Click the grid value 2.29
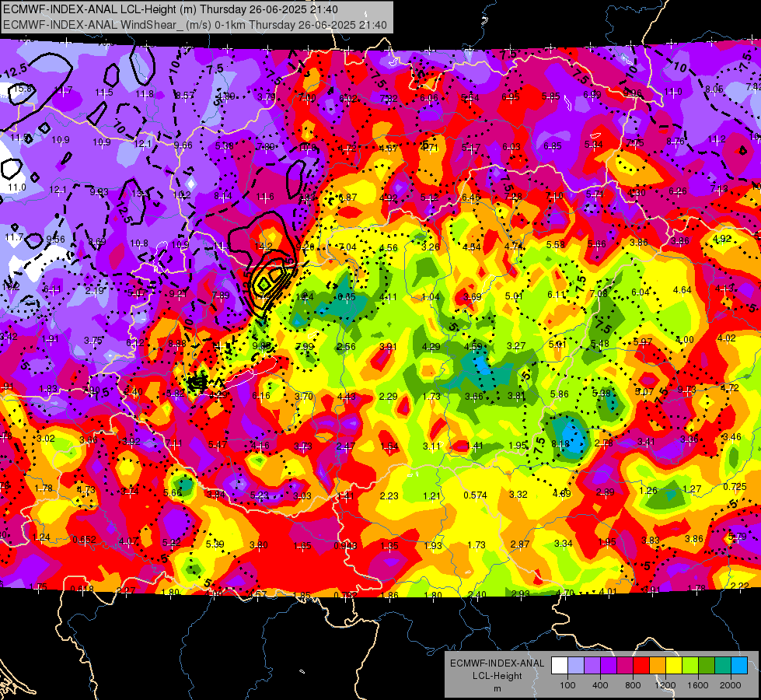Screen dimensions: 761x700 (x=388, y=397)
